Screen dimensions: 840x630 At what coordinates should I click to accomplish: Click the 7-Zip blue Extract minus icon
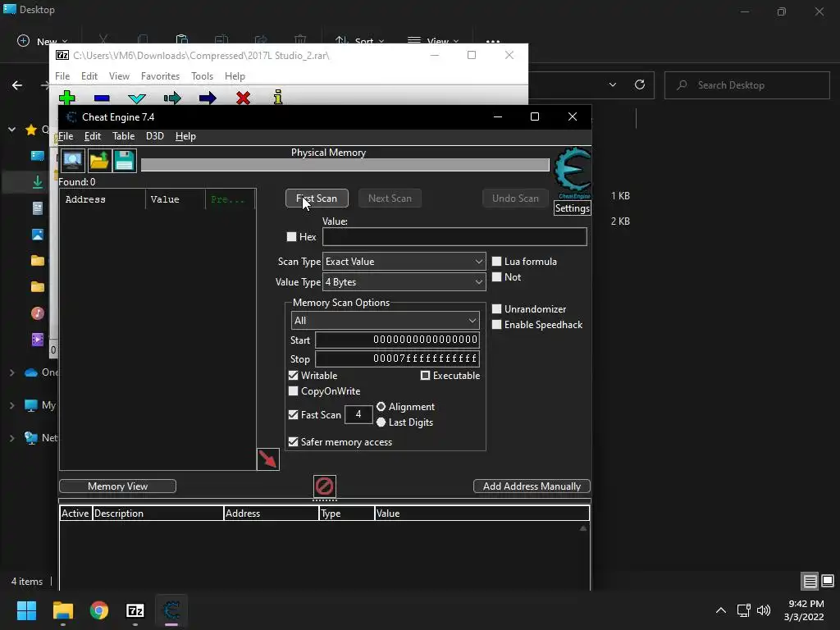[102, 98]
